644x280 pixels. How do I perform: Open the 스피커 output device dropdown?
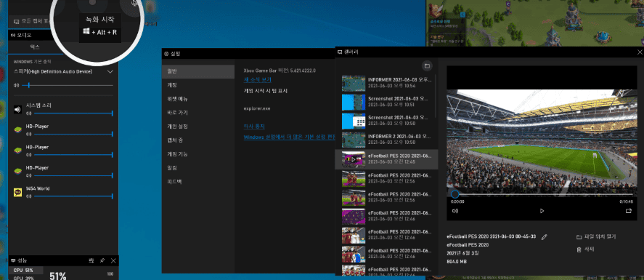tap(63, 71)
